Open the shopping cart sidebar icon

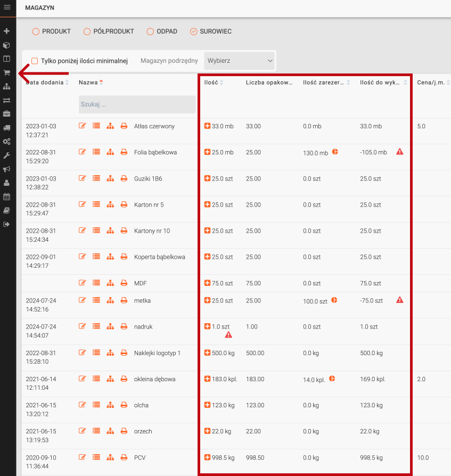point(7,72)
